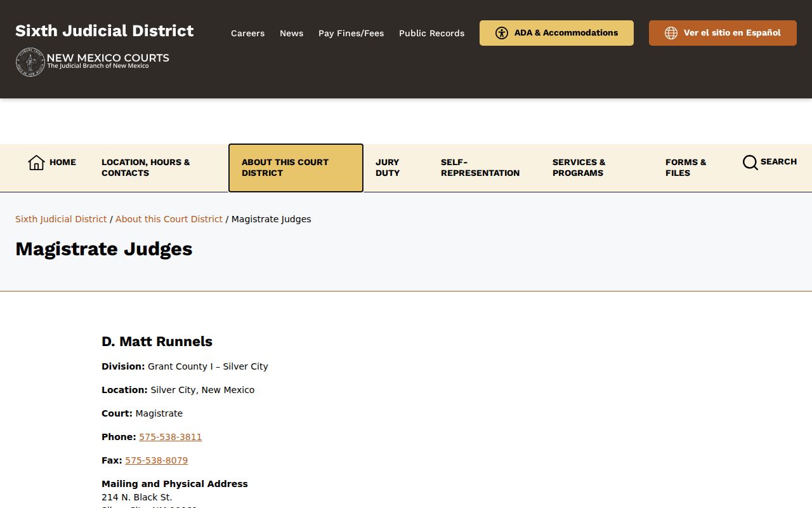Click the accessibility person icon
Screen dimensions: 812x508
pos(502,33)
